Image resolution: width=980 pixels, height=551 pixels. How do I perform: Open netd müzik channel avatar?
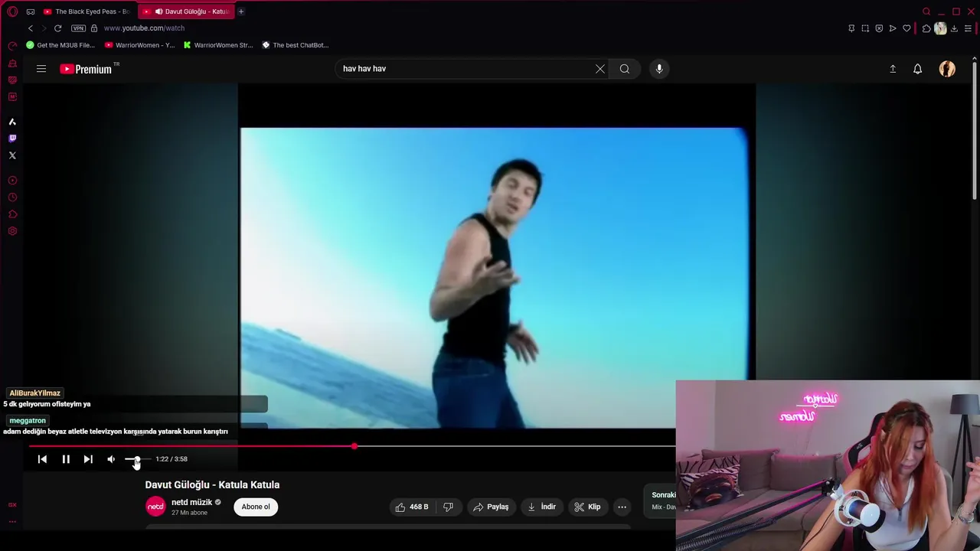(x=155, y=507)
